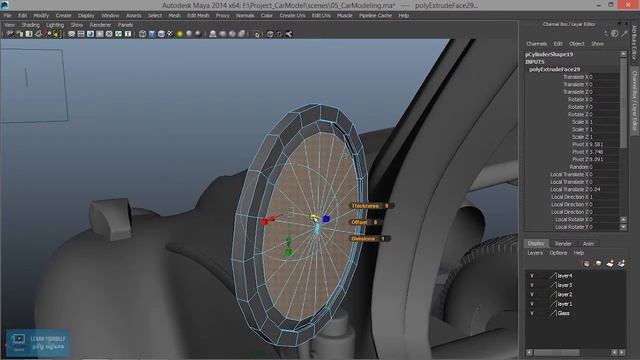Enable use all lights yellow bulb icon
The height and width of the screenshot is (360, 640).
tap(180, 34)
